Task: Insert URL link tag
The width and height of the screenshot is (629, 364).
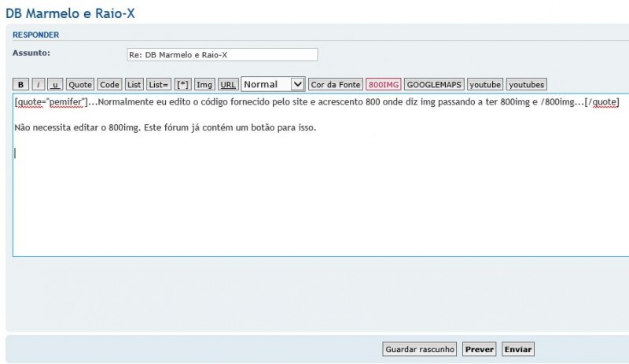Action: pos(228,85)
